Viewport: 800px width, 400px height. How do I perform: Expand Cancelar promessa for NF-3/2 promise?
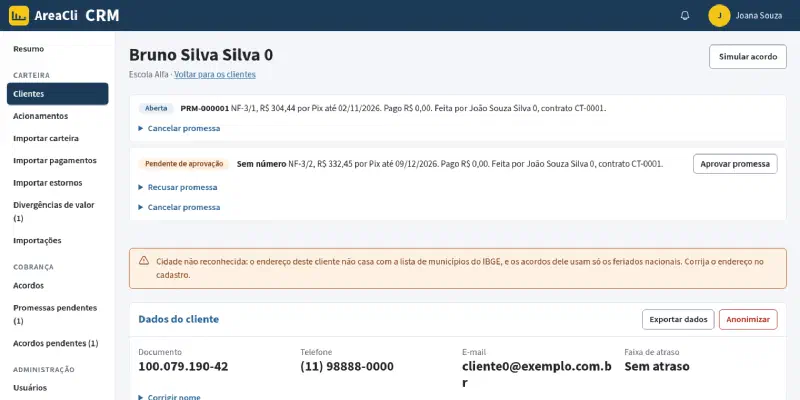click(x=179, y=207)
